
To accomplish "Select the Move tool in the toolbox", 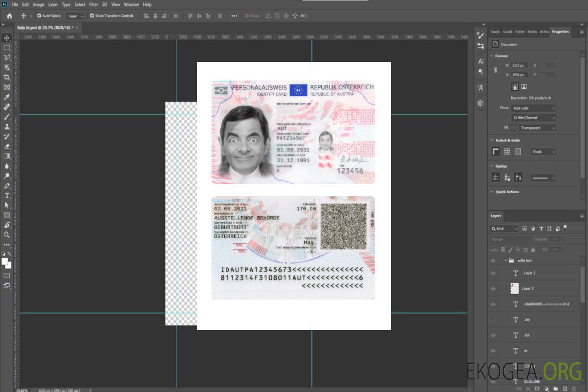I will click(7, 38).
